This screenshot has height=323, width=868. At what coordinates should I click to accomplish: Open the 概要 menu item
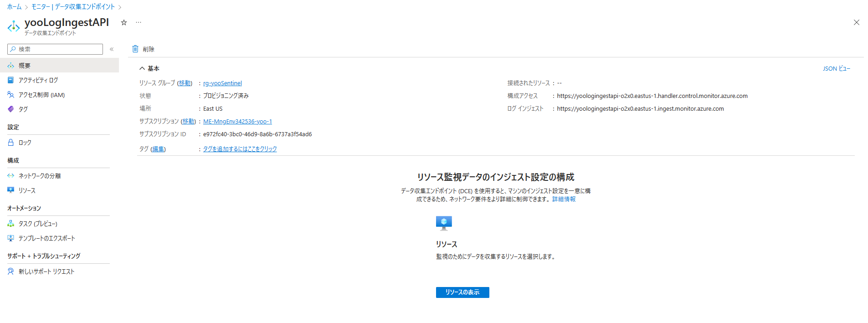tap(59, 66)
